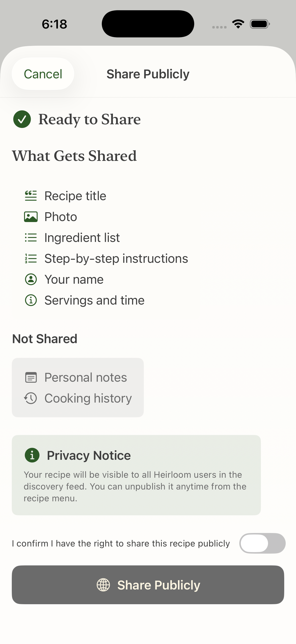296x644 pixels.
Task: Enable the confirm right to share toggle
Action: click(262, 543)
